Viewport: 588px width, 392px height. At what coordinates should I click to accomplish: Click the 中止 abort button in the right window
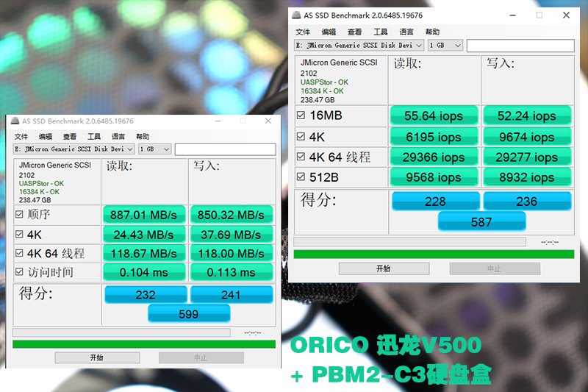point(495,268)
